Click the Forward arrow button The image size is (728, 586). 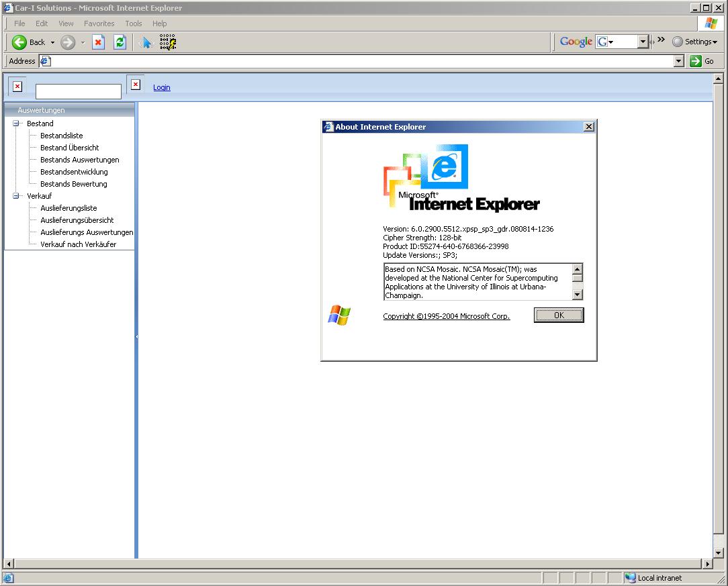(68, 42)
